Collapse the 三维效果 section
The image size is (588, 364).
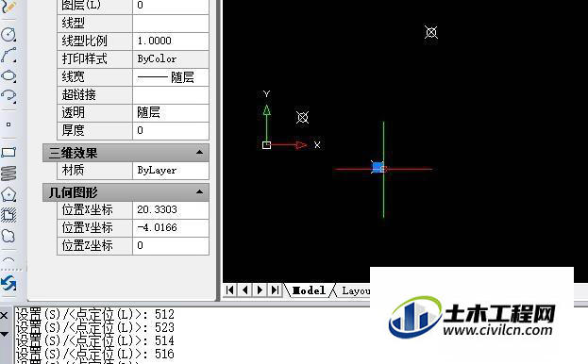tap(199, 152)
